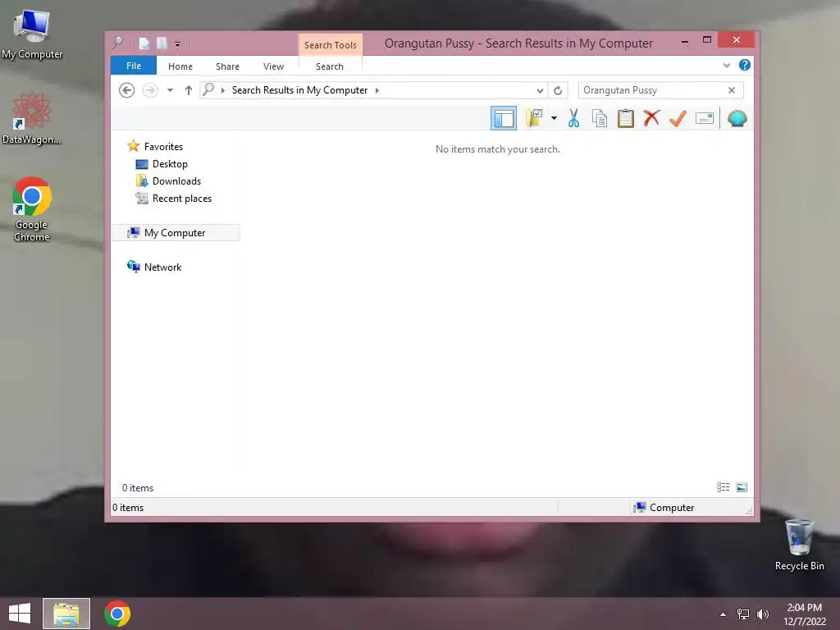Click the DataWagon desktop shortcut

click(x=32, y=118)
